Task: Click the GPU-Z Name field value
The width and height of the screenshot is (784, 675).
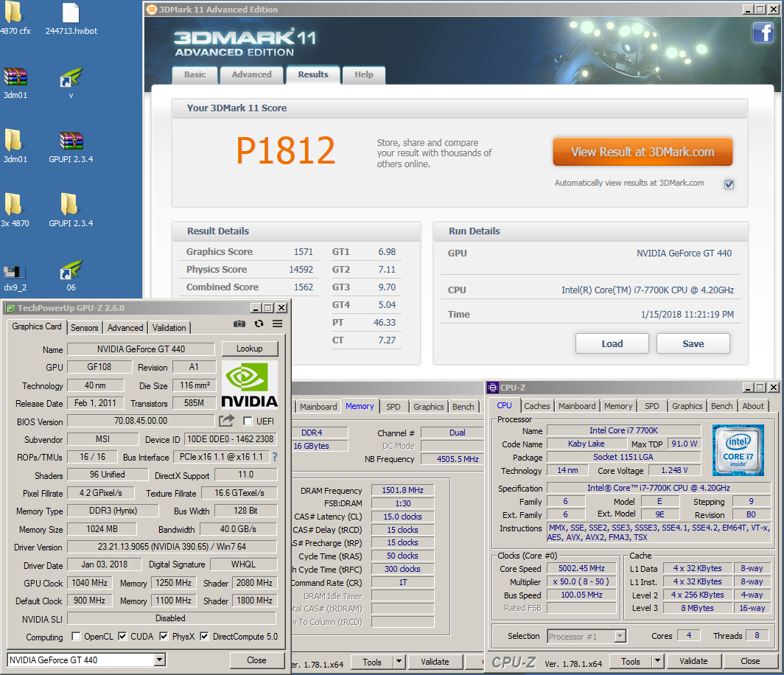Action: (x=141, y=349)
